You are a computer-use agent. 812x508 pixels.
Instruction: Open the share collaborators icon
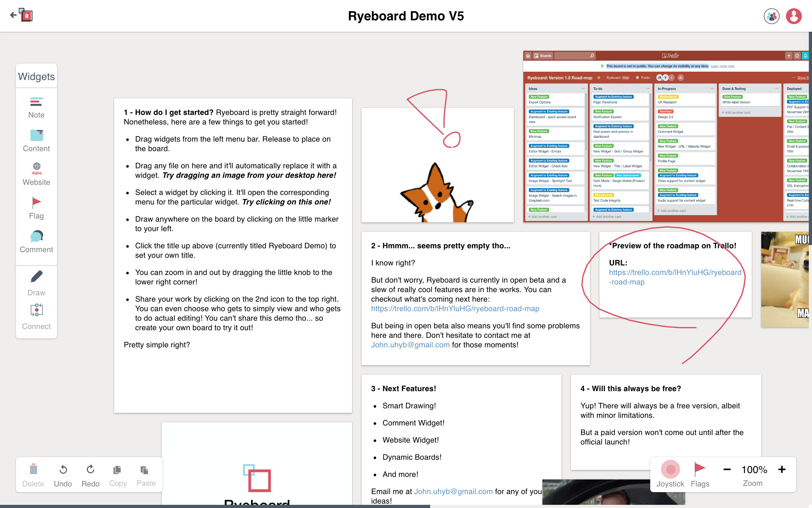[771, 16]
